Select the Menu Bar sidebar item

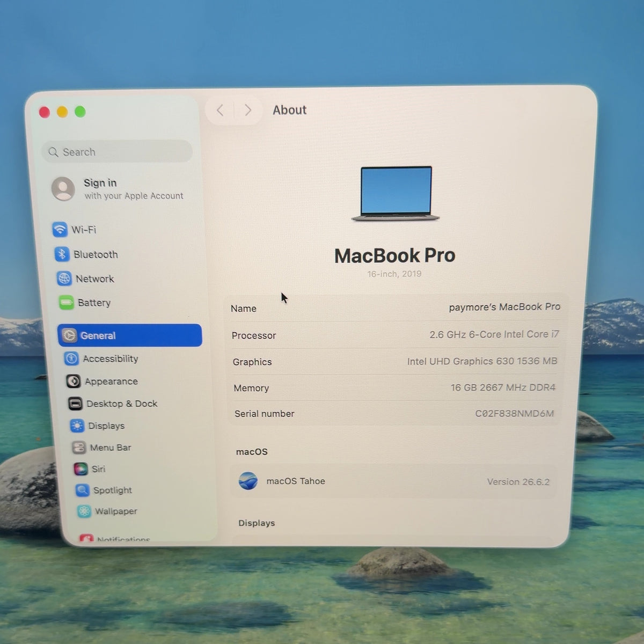[x=102, y=447]
